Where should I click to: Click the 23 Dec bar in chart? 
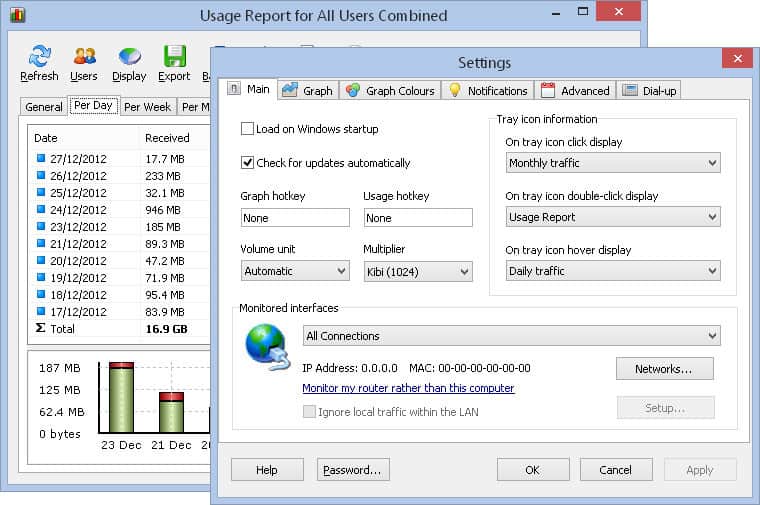(121, 397)
